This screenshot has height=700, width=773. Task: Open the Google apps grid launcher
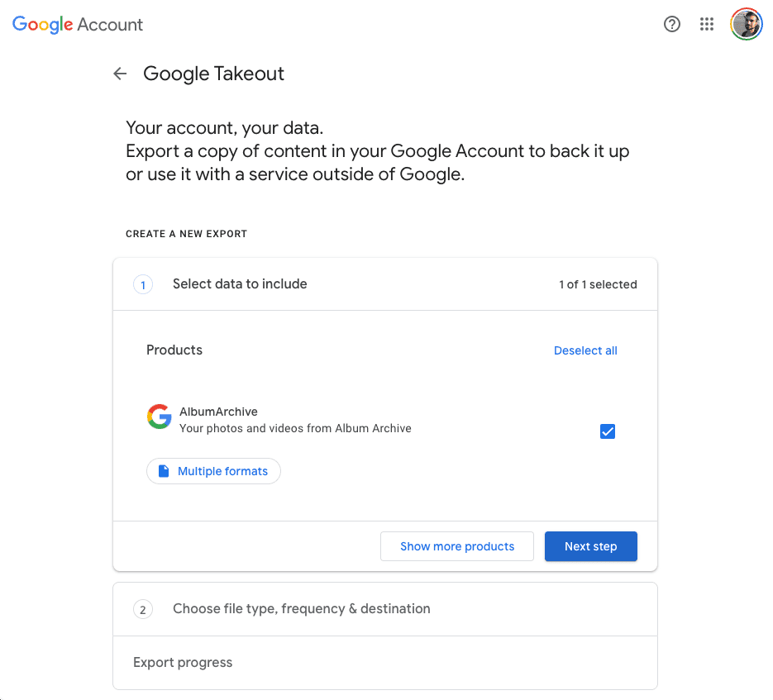706,24
